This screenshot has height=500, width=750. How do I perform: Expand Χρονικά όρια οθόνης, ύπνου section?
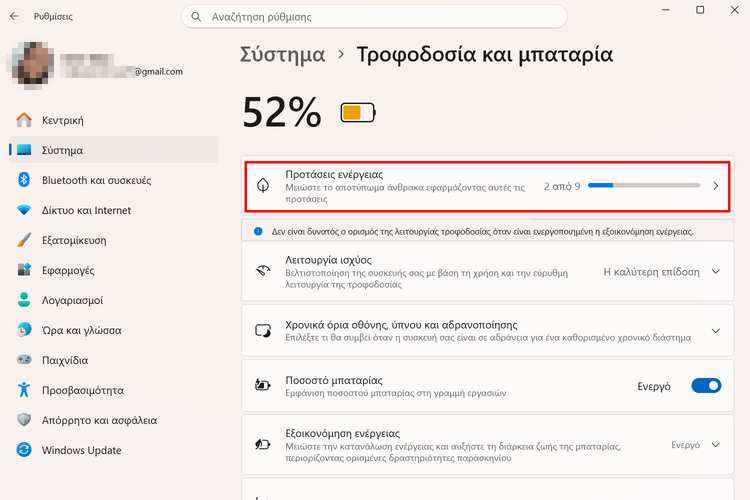[715, 331]
